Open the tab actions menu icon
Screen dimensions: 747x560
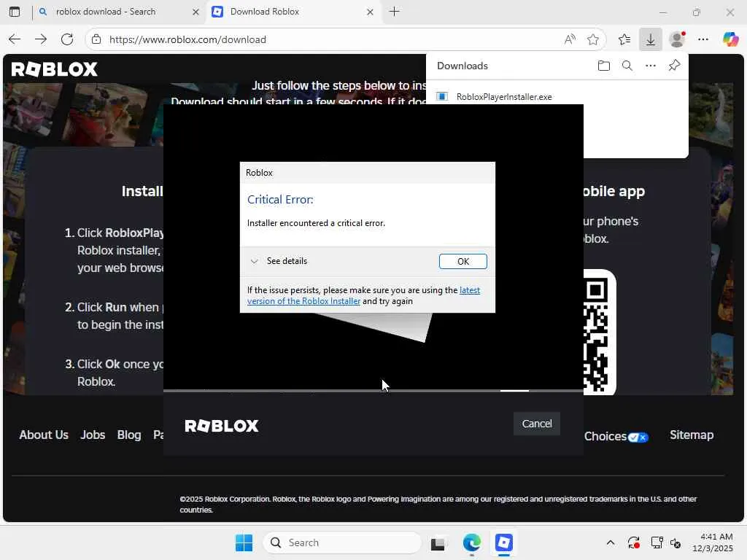[15, 12]
